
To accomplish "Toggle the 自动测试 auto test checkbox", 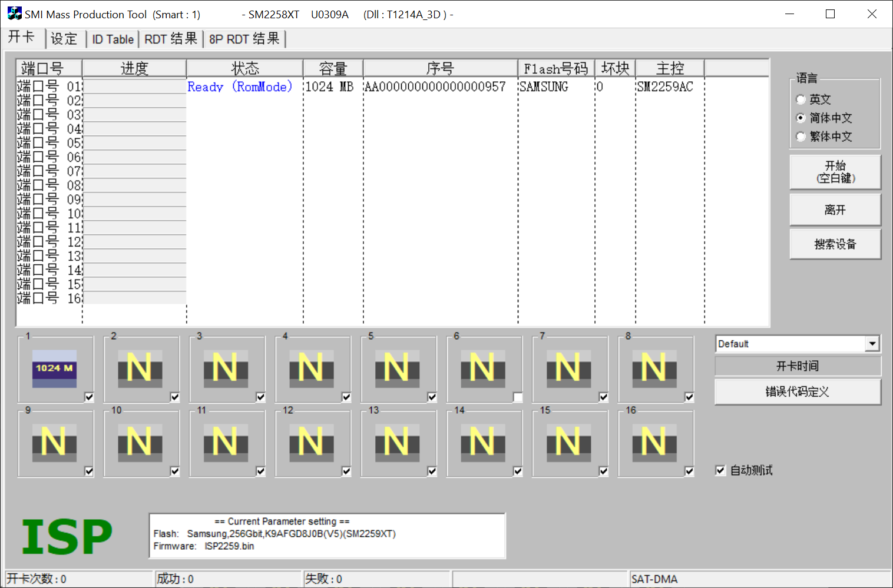I will point(720,470).
